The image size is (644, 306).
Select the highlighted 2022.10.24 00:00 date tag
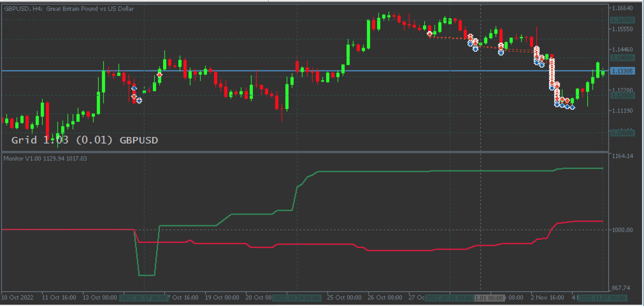pos(297,298)
